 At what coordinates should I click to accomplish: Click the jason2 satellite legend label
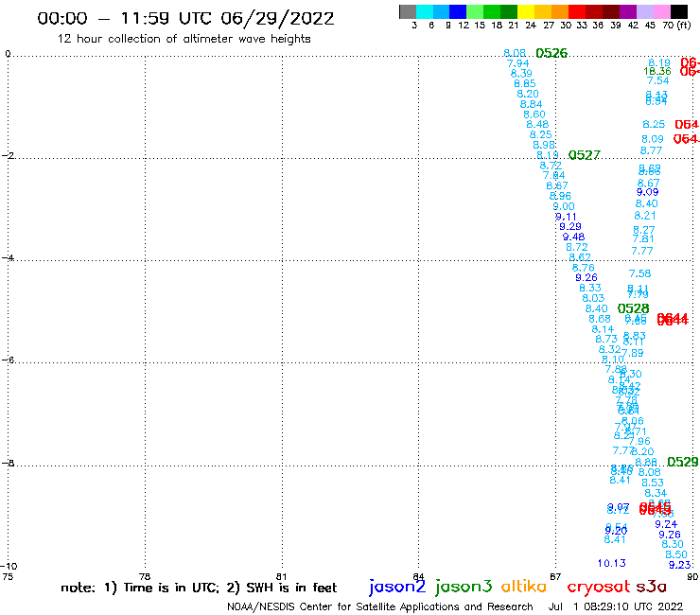click(397, 587)
